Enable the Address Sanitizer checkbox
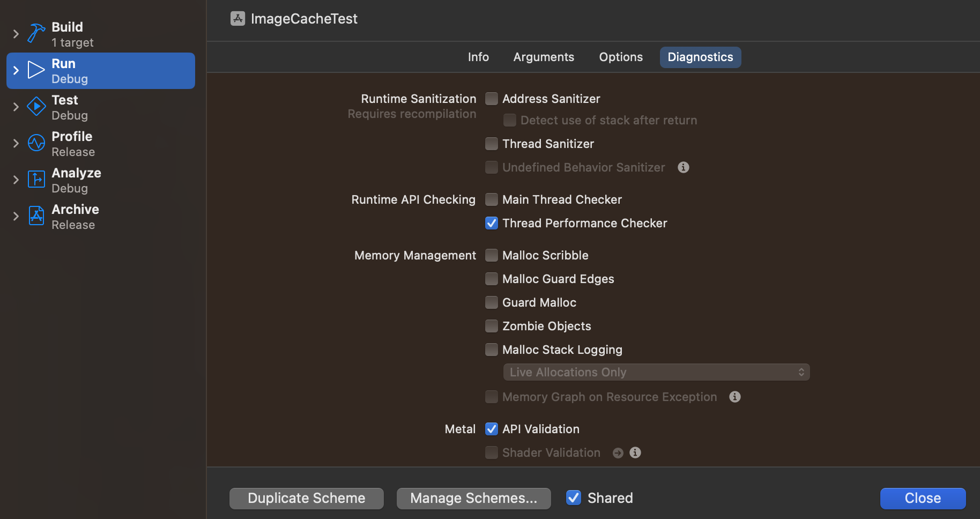980x519 pixels. tap(492, 99)
